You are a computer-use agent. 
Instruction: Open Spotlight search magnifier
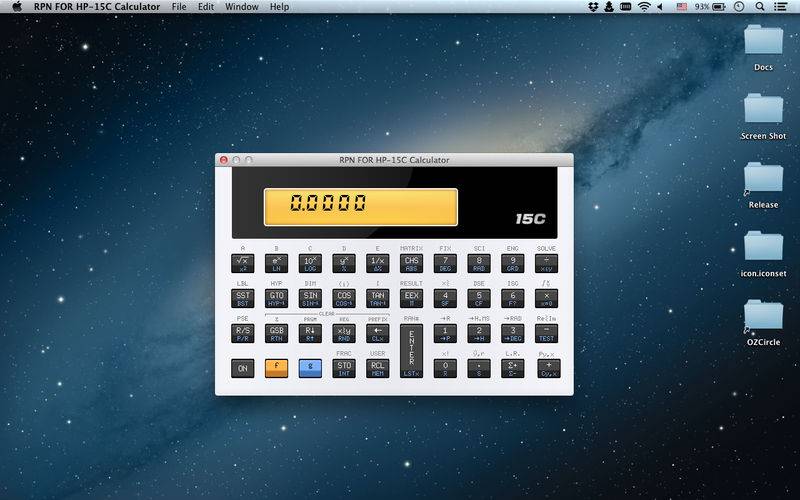(760, 7)
